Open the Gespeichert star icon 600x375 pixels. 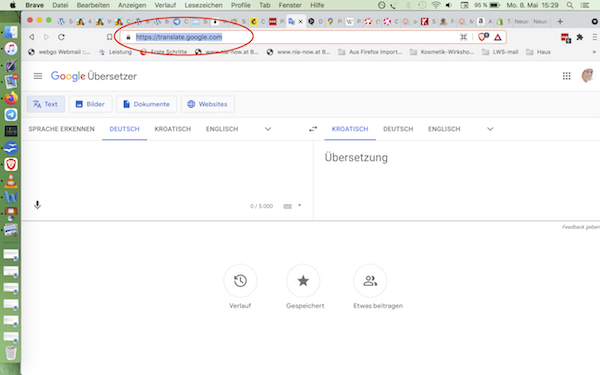click(x=303, y=281)
